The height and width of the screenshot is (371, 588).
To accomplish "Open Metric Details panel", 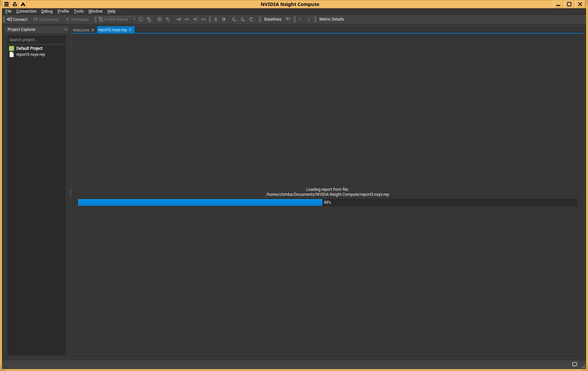I will [x=332, y=19].
